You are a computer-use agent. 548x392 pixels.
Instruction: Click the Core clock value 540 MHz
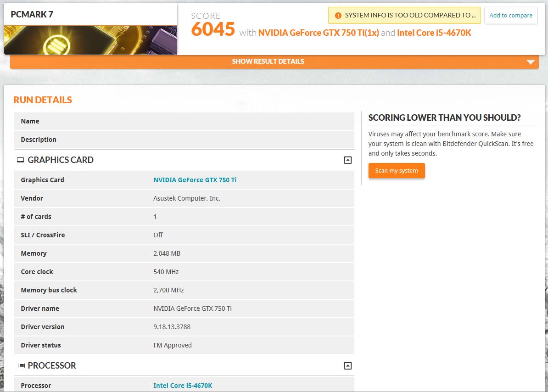pos(166,272)
